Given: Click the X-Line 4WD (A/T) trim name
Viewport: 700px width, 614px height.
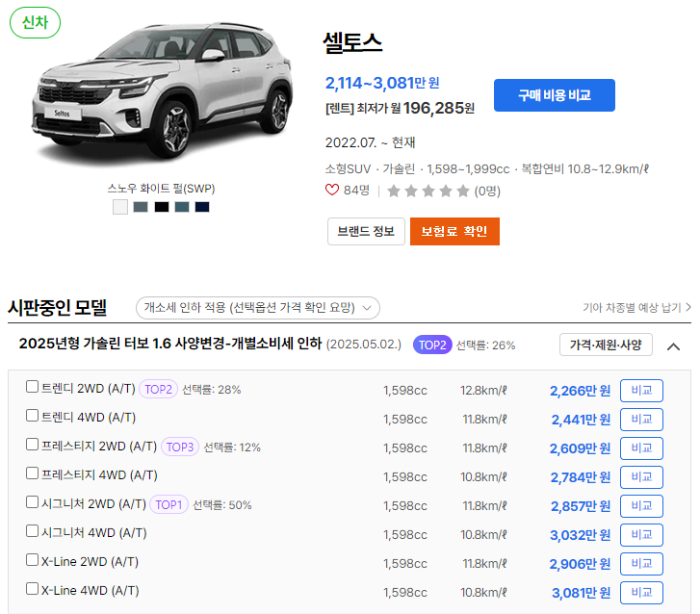Looking at the screenshot, I should [x=91, y=590].
